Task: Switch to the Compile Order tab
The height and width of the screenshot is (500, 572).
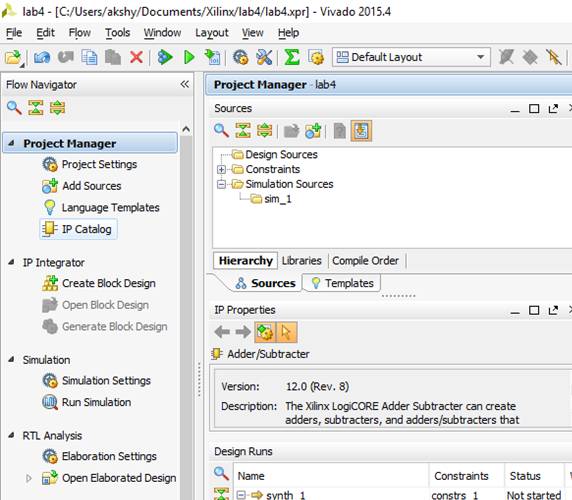Action: point(366,261)
